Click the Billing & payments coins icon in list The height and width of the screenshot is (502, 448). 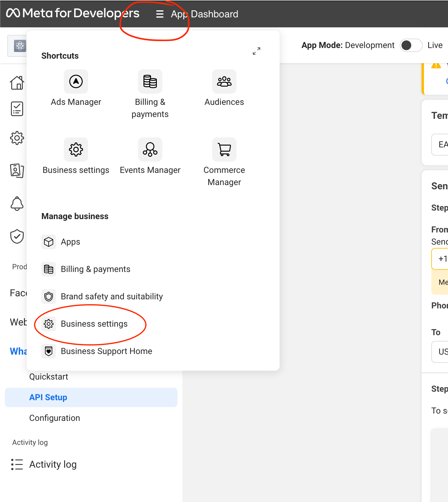[x=49, y=269]
